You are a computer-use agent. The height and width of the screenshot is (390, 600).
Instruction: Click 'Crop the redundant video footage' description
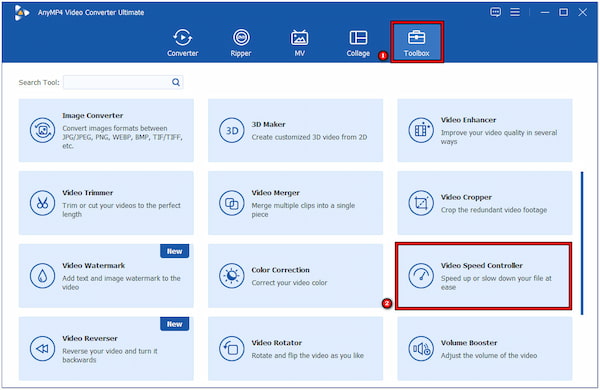pyautogui.click(x=494, y=210)
